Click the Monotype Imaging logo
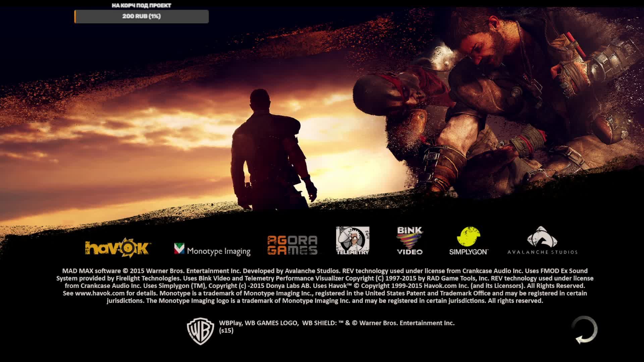 tap(212, 250)
